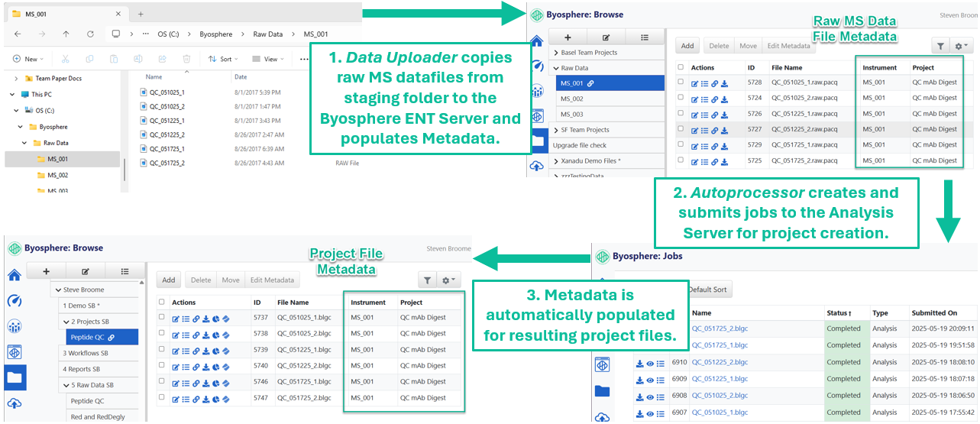Open Home icon in raw-data Byosphere Browse sidebar
This screenshot has height=424, width=980.
[x=537, y=41]
